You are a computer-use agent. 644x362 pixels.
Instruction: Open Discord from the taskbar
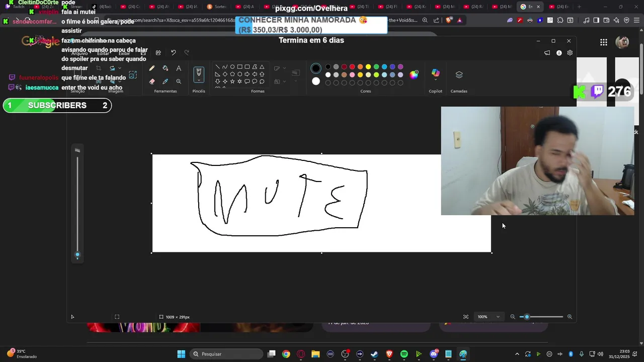(434, 354)
